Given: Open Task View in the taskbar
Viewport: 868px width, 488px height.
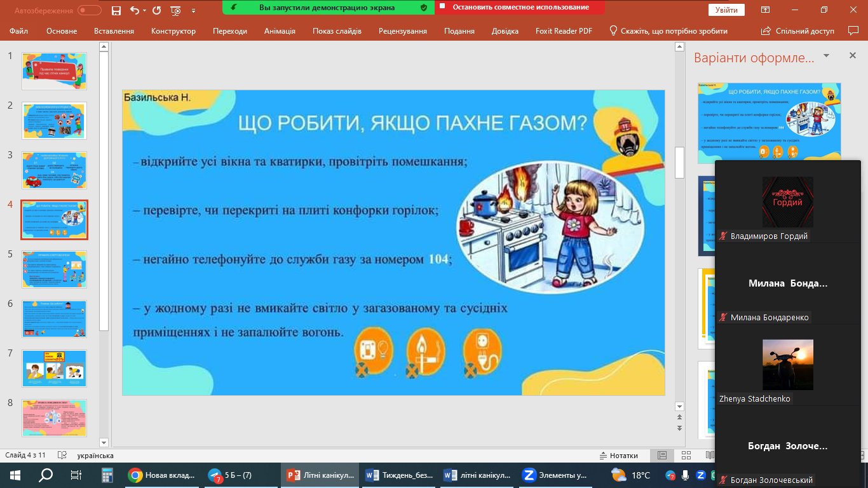Looking at the screenshot, I should pyautogui.click(x=76, y=475).
